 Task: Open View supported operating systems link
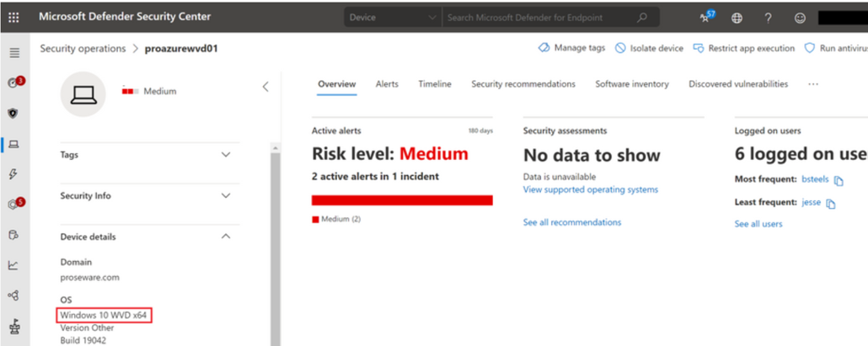click(x=590, y=189)
